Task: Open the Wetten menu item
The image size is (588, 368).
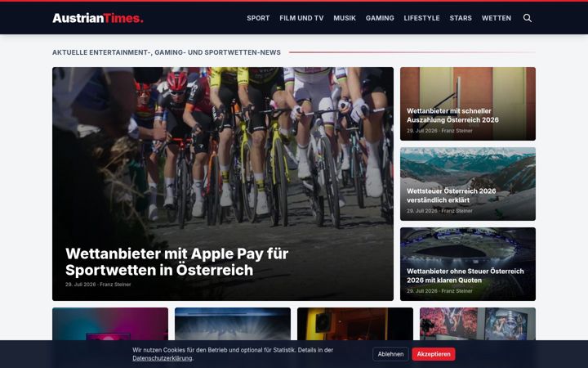Action: pos(497,18)
